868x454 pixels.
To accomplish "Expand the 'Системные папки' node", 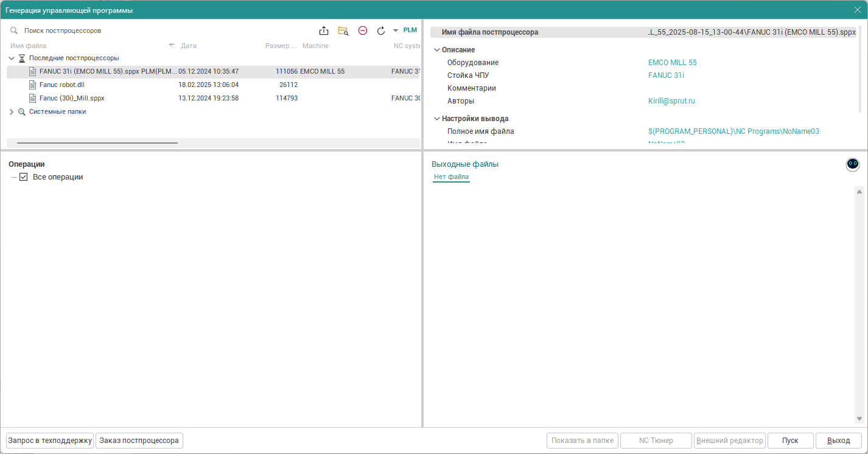I will click(x=12, y=112).
